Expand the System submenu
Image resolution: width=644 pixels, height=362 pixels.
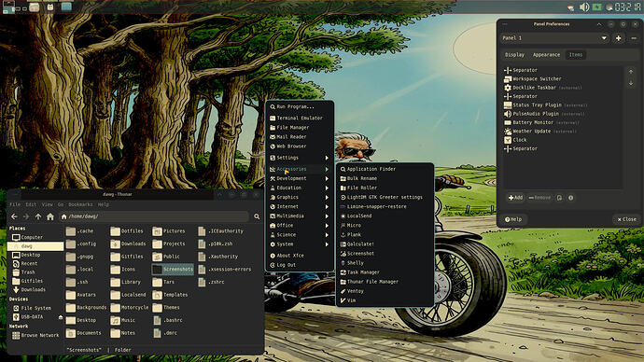[x=300, y=244]
